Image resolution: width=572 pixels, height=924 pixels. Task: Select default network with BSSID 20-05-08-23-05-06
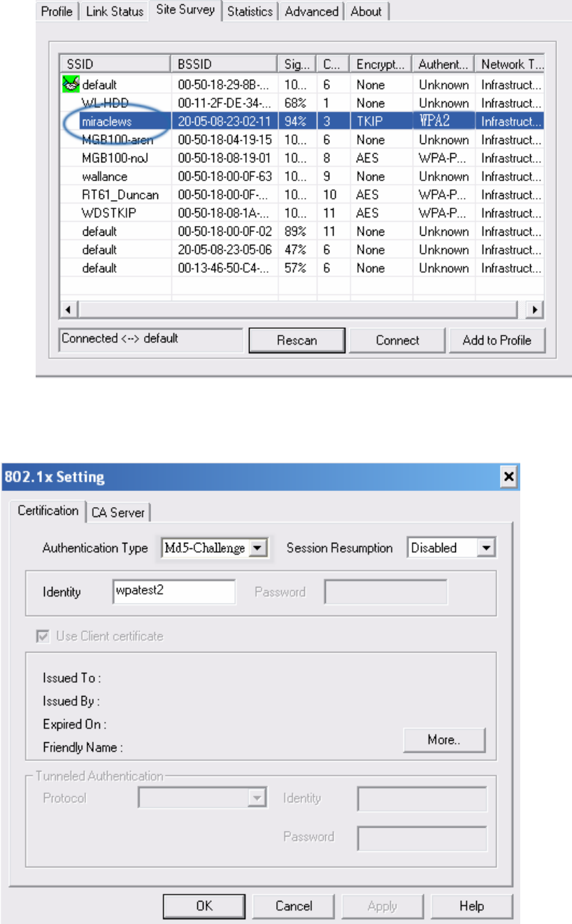(x=302, y=249)
